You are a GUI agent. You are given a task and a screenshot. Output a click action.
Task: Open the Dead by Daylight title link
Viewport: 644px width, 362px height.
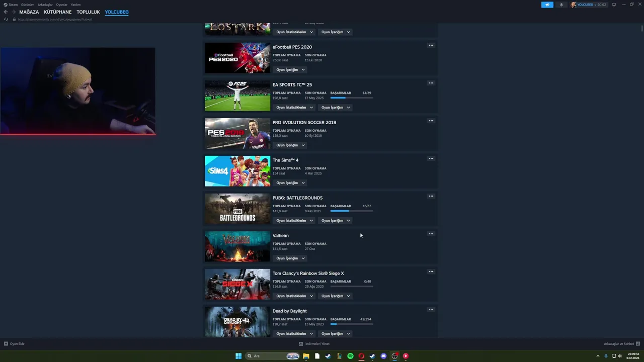(290, 311)
